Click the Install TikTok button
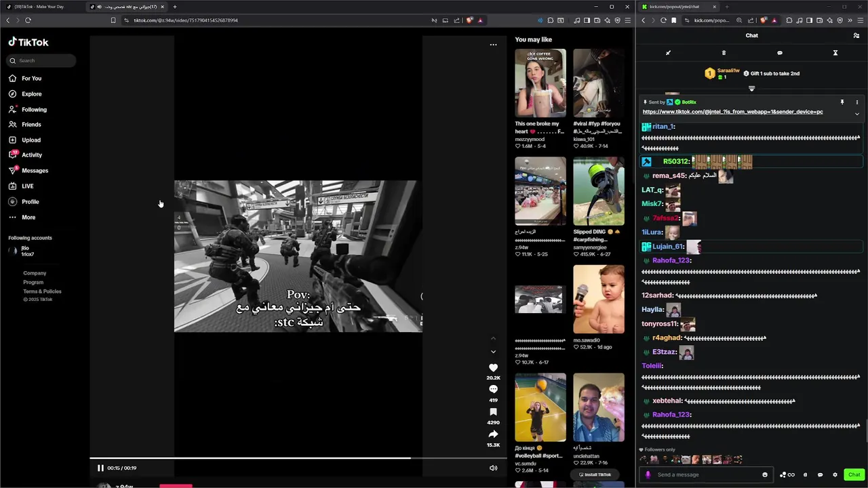The width and height of the screenshot is (868, 488). click(x=595, y=474)
